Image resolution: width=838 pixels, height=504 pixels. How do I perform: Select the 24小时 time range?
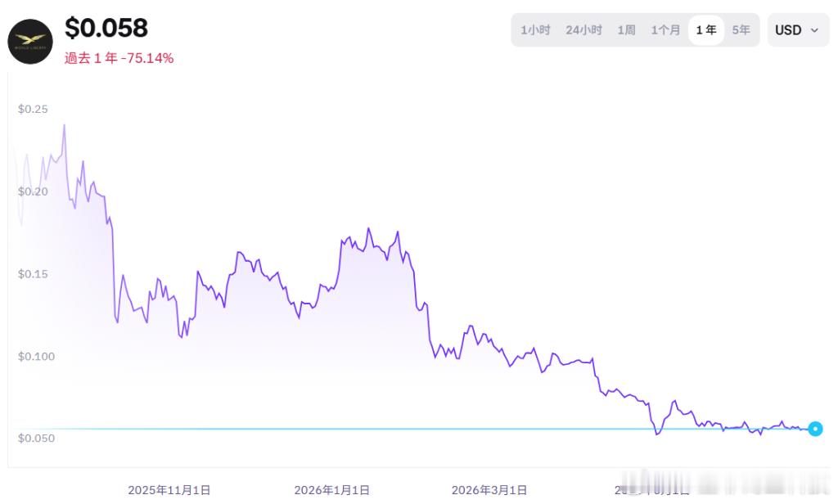[x=583, y=30]
